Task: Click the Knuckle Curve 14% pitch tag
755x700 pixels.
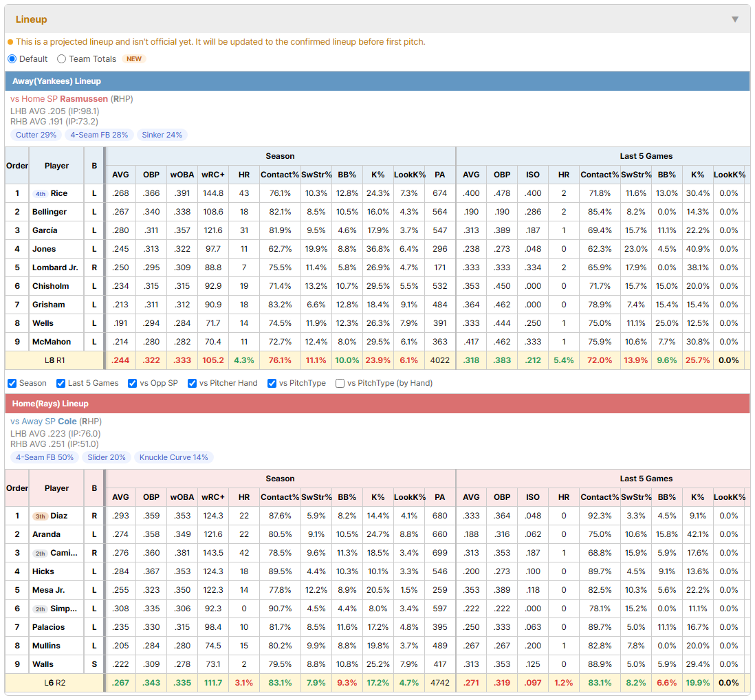Action: [x=174, y=457]
